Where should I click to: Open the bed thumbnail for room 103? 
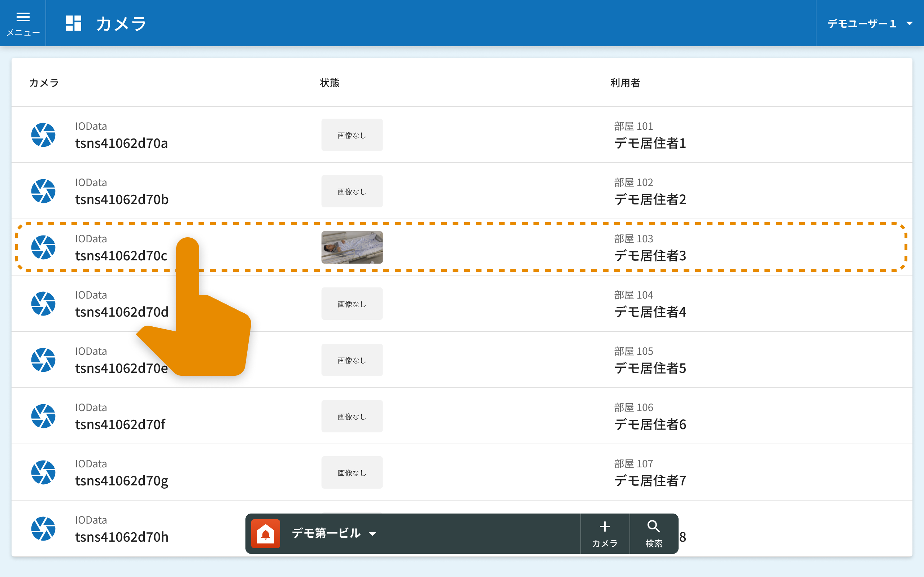click(352, 247)
